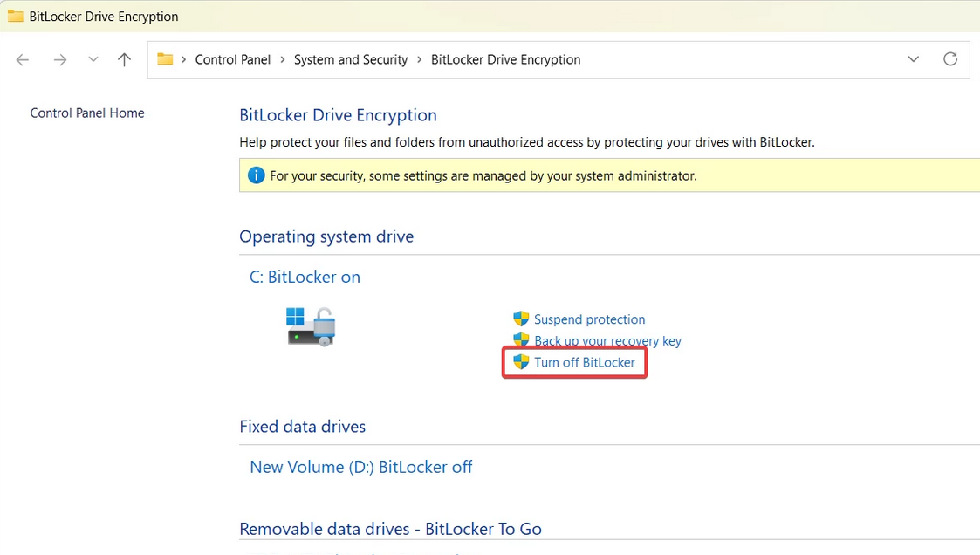Open Control Panel Home in sidebar
Image resolution: width=980 pixels, height=555 pixels.
click(87, 113)
